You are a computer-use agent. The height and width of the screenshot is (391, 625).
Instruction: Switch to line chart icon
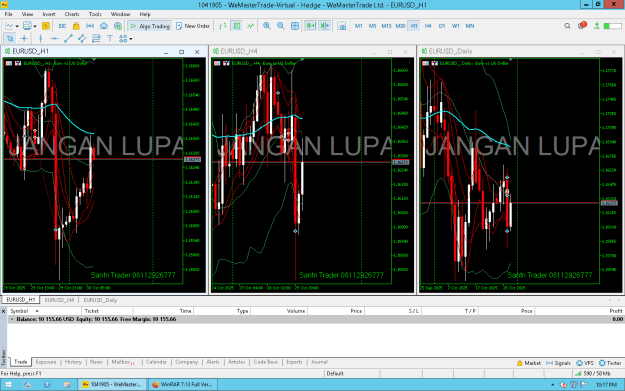point(251,26)
